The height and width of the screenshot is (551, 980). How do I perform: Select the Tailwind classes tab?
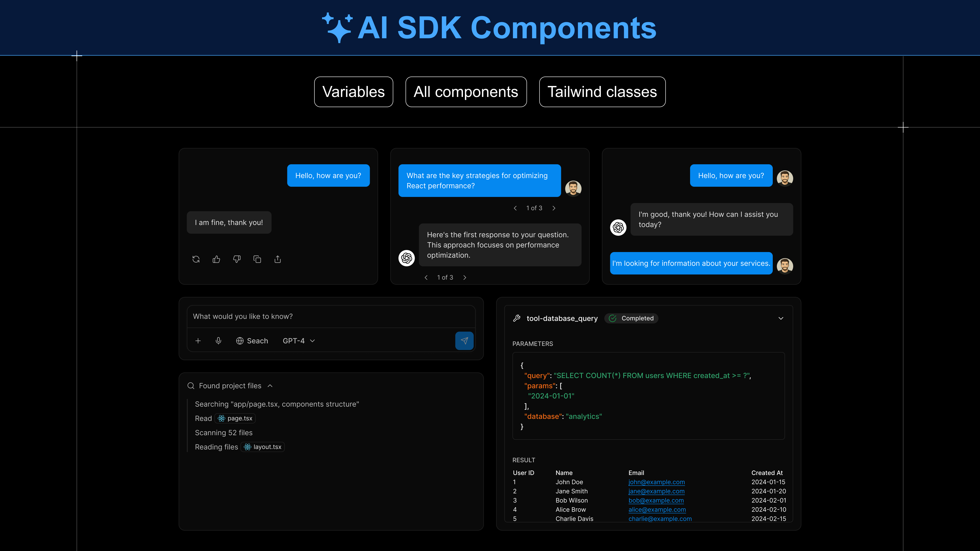coord(602,92)
